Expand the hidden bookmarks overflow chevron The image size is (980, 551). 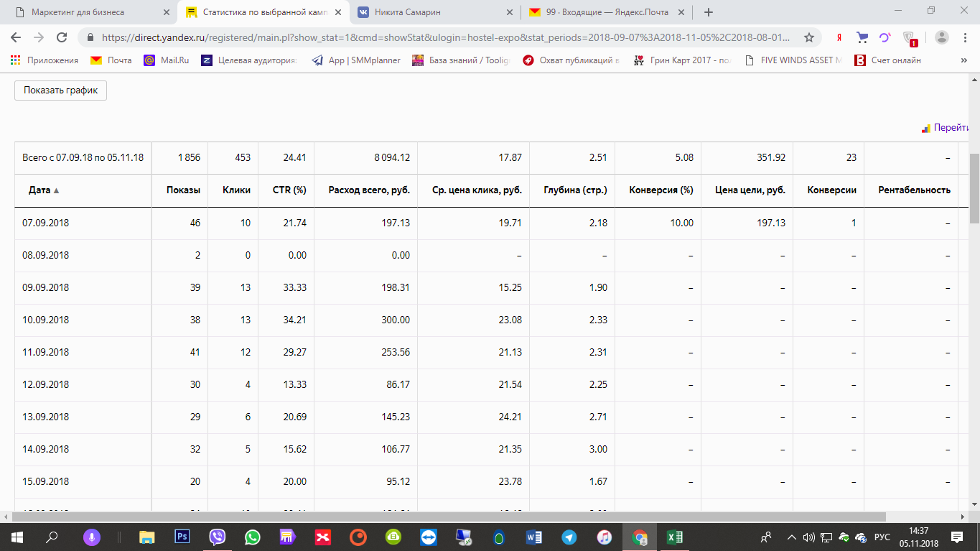pos(963,61)
